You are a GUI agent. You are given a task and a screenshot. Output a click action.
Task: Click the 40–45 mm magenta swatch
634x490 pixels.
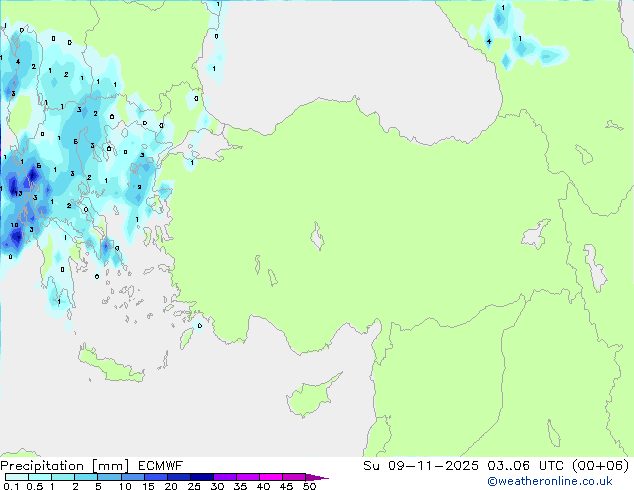[271, 477]
